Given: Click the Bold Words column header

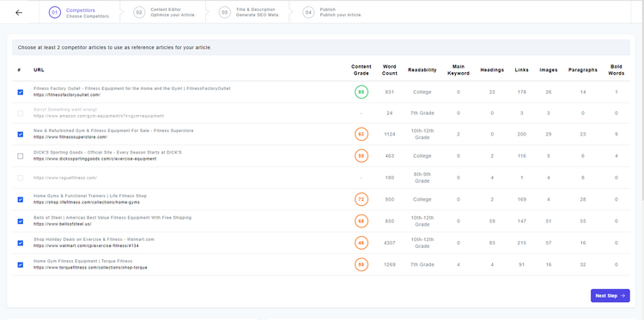Looking at the screenshot, I should pyautogui.click(x=617, y=69).
